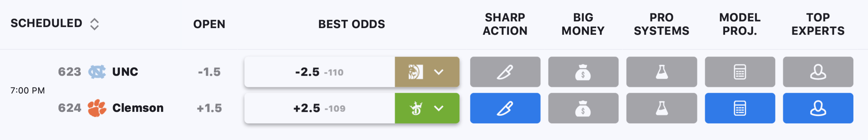The width and height of the screenshot is (868, 140).
Task: Select UNC's Big Money bag icon
Action: [x=583, y=72]
